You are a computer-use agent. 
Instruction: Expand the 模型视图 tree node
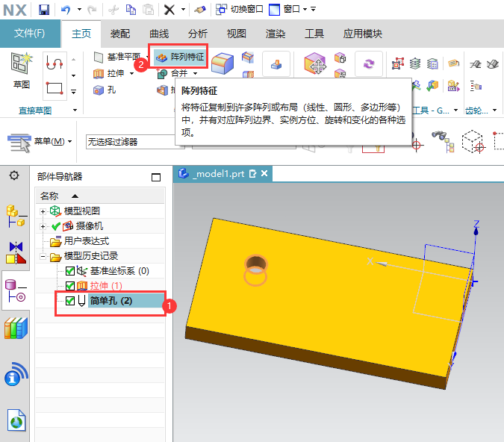coord(43,211)
